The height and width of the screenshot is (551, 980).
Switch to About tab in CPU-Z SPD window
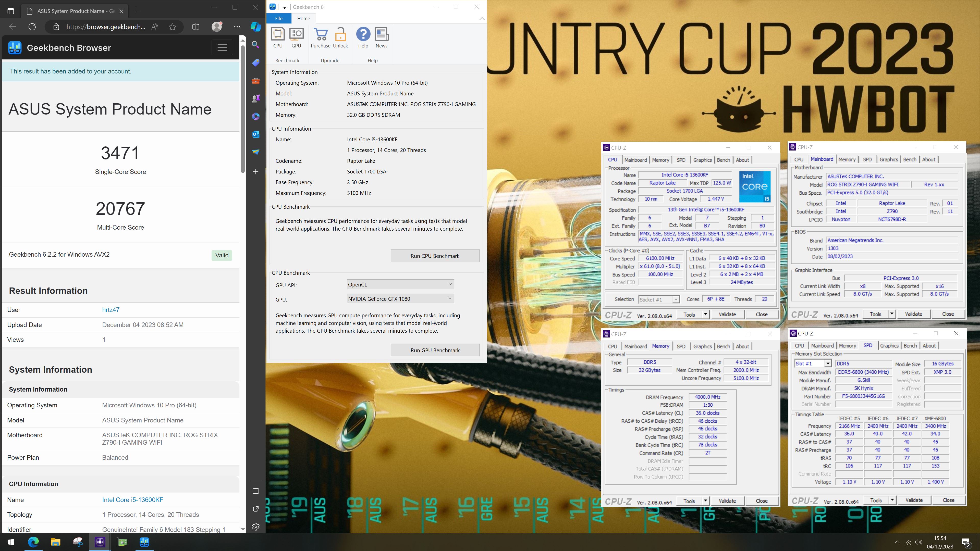(x=929, y=346)
